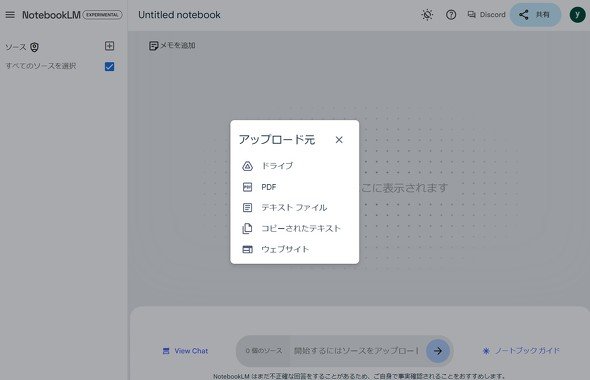
Task: Click メモを追加 button
Action: tap(172, 46)
